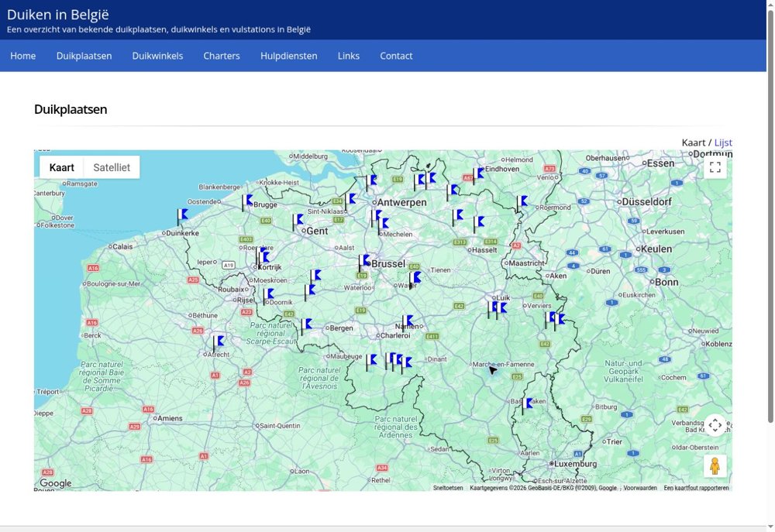Select the dive flag near Waver
The height and width of the screenshot is (532, 775).
[415, 280]
